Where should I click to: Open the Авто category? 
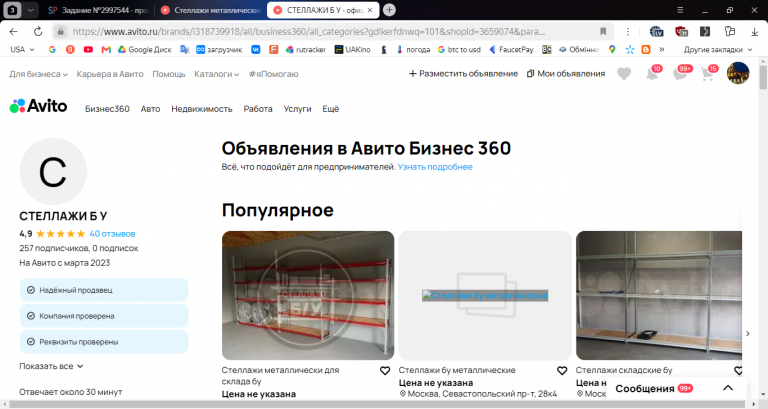coord(150,109)
